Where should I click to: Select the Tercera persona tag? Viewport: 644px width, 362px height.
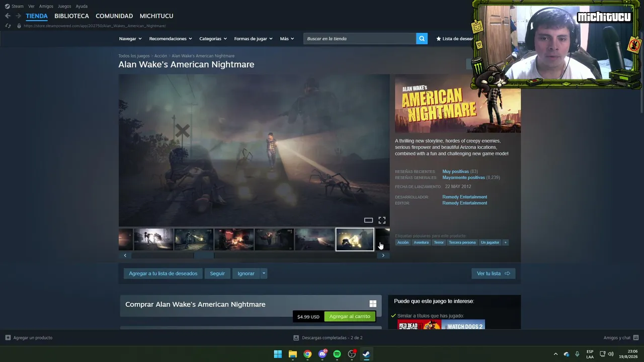pyautogui.click(x=462, y=242)
